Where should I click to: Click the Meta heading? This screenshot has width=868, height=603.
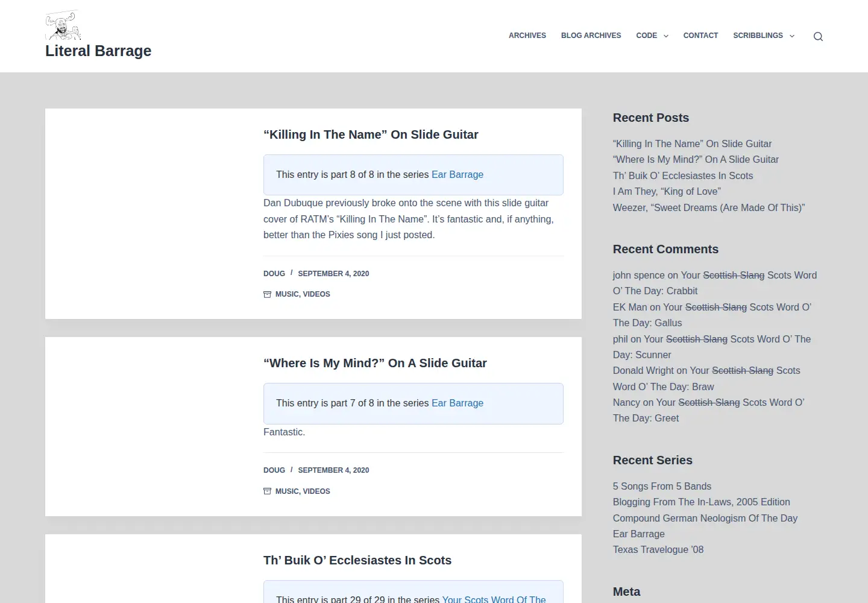626,592
